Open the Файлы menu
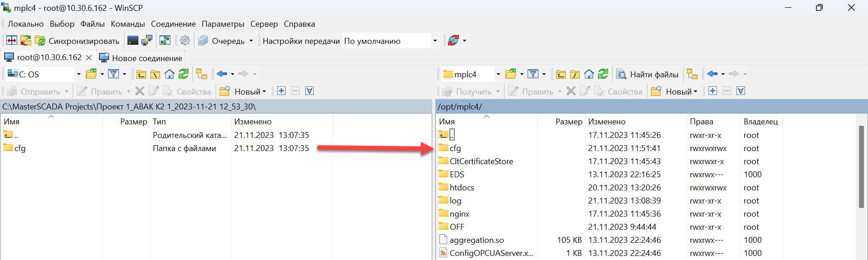 (x=92, y=24)
